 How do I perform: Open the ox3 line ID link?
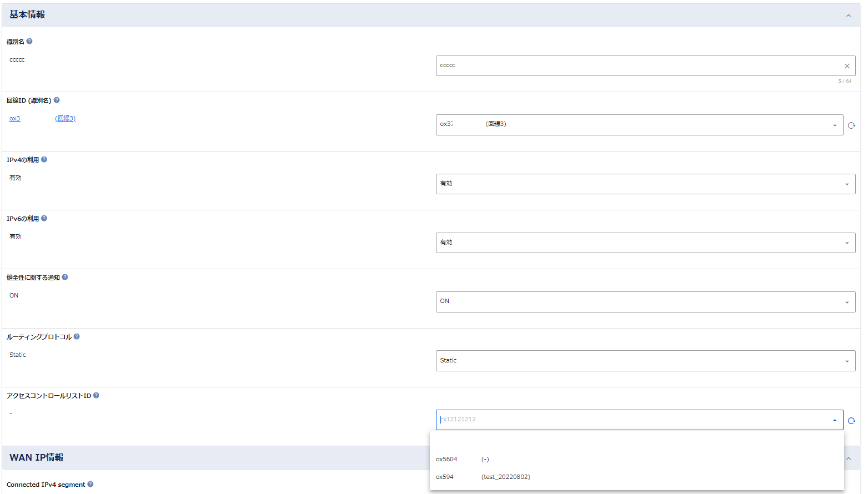click(15, 118)
